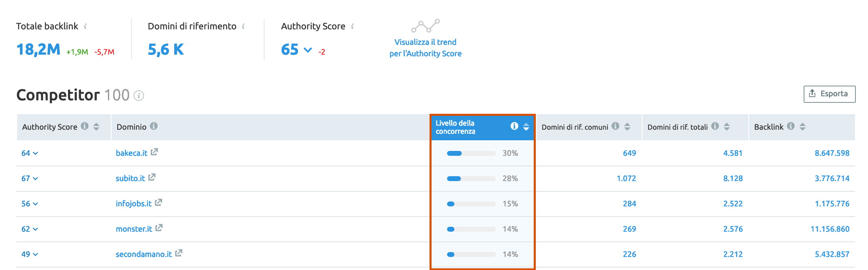Click info icon next to Competitor 100
The image size is (868, 270).
139,96
